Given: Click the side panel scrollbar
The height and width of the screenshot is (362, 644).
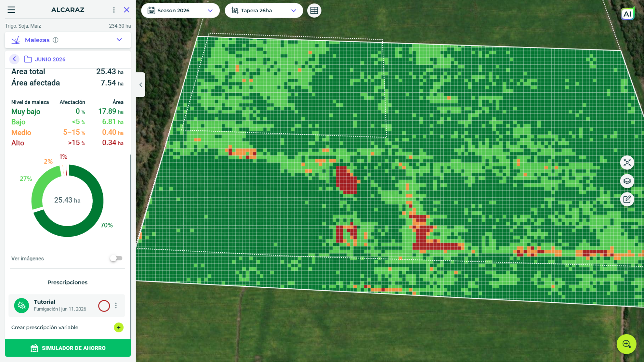Looking at the screenshot, I should [130, 246].
